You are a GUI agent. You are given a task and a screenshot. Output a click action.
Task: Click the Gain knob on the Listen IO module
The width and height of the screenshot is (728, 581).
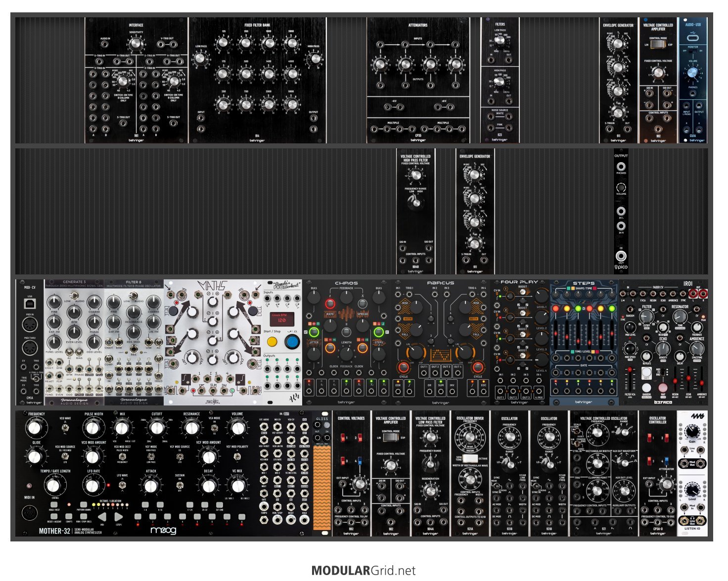coord(692,431)
